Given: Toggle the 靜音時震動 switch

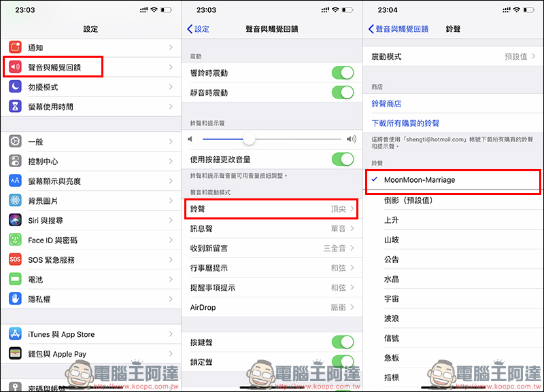Looking at the screenshot, I should [x=342, y=92].
